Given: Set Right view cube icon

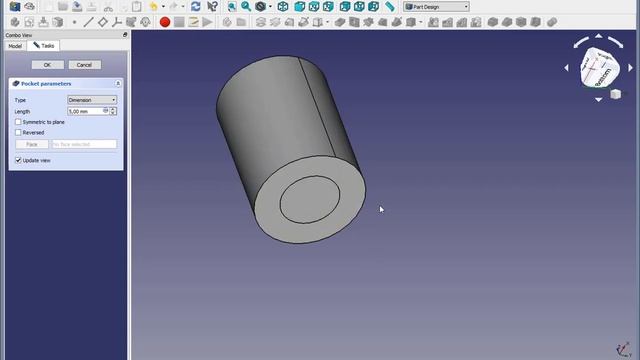Looking at the screenshot, I should (328, 7).
